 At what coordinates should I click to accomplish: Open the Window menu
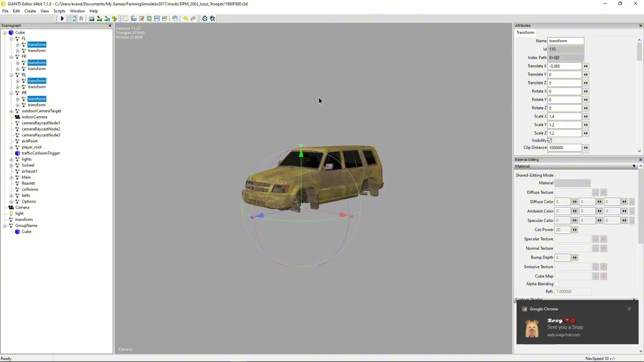click(77, 11)
